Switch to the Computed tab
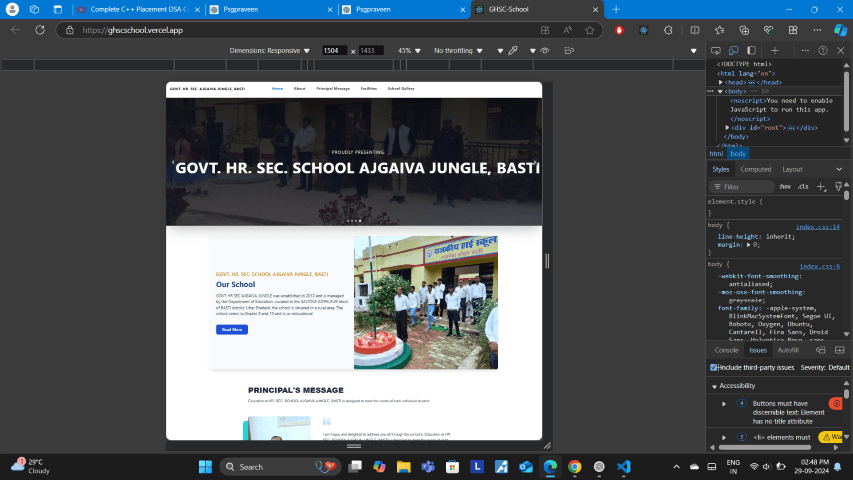Image resolution: width=853 pixels, height=480 pixels. click(x=755, y=169)
